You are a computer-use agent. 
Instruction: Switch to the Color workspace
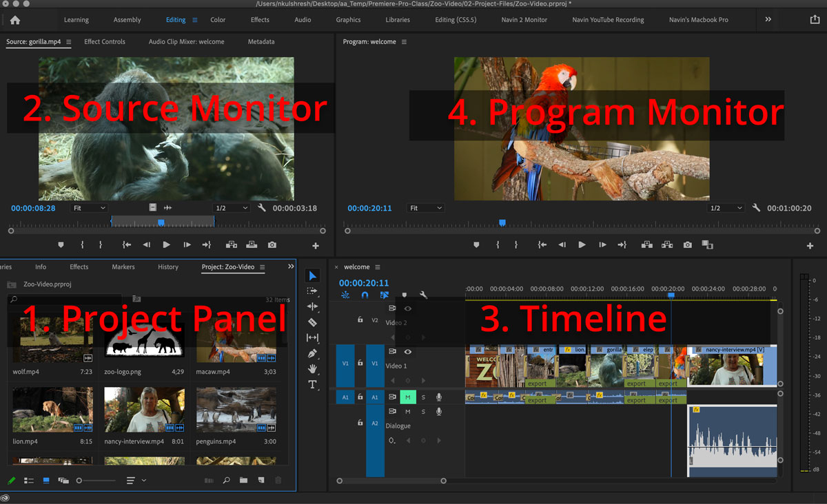[218, 19]
